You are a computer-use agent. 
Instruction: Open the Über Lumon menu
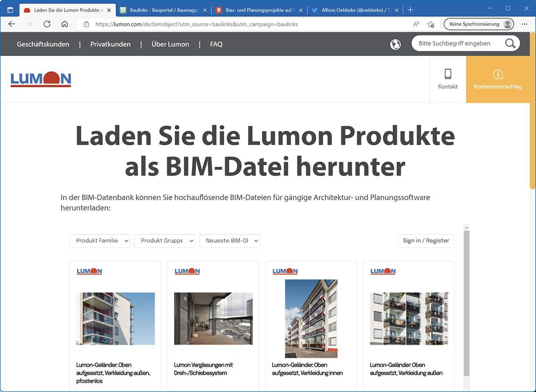point(170,44)
